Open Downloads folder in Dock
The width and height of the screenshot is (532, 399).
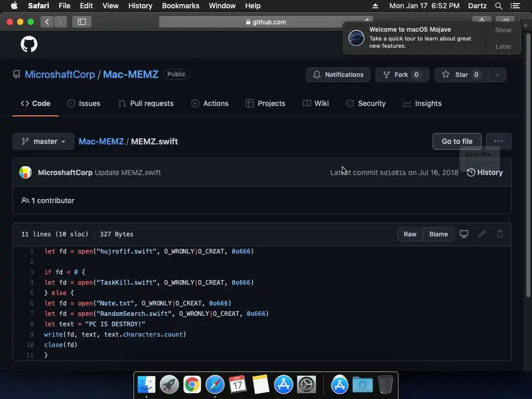(x=362, y=385)
